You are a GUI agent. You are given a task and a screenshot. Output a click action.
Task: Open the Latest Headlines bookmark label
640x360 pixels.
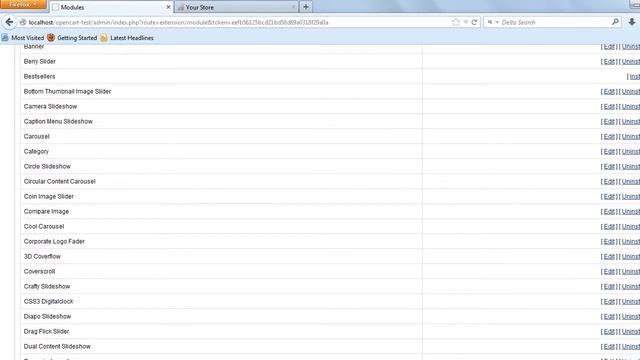point(132,38)
